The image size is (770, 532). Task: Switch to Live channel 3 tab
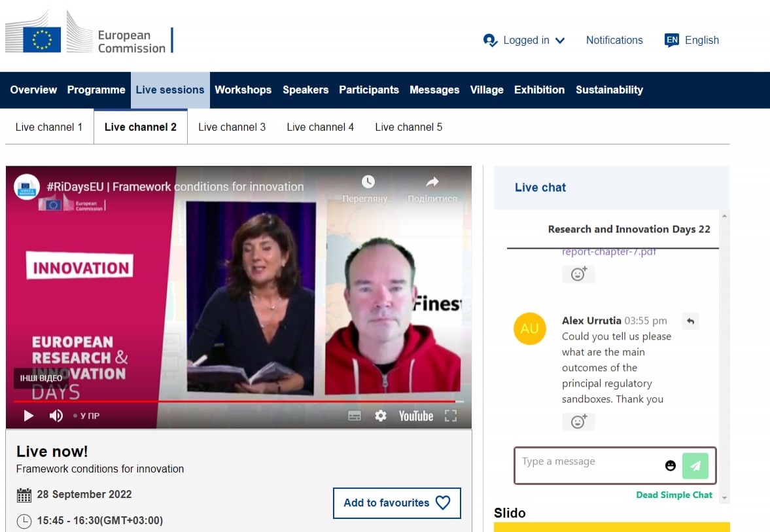click(232, 127)
